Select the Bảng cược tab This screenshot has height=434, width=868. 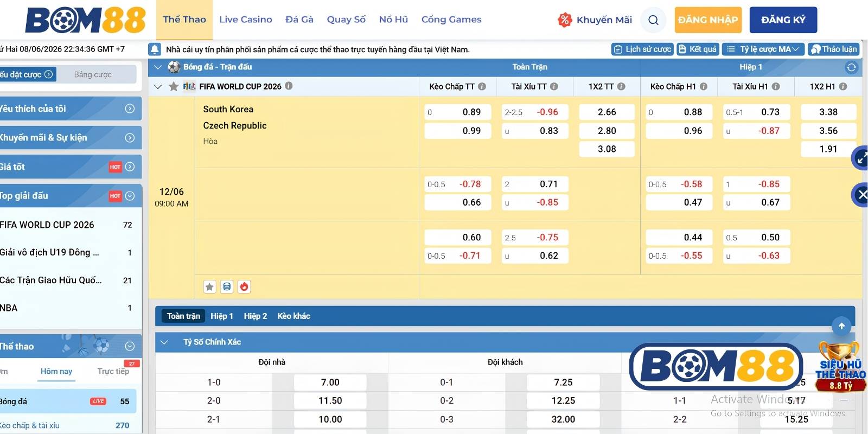click(x=93, y=74)
